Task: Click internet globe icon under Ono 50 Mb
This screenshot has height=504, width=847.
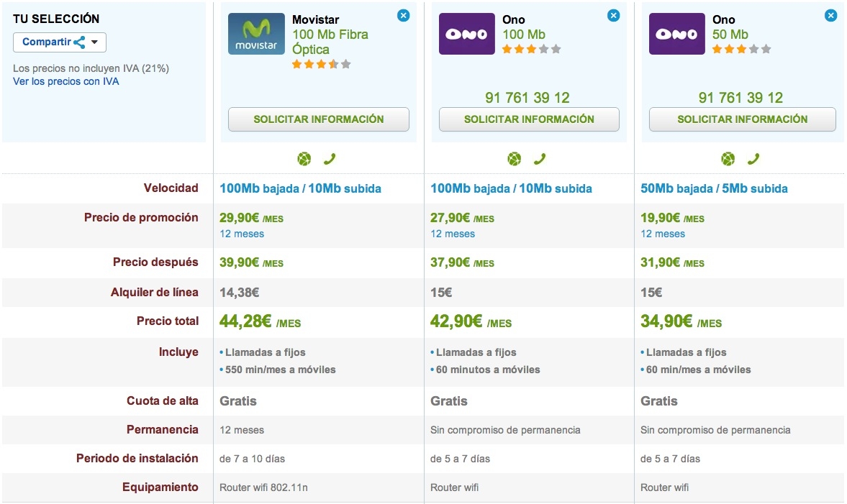Action: click(728, 159)
